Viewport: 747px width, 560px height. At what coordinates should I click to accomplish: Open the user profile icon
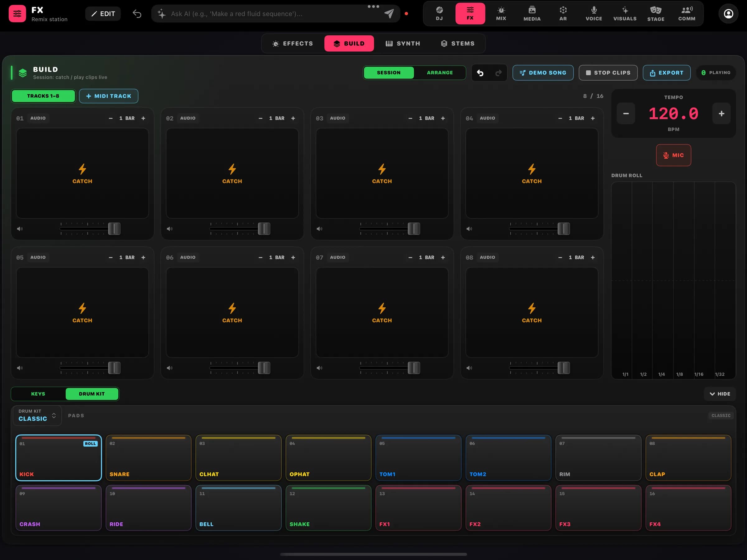728,13
